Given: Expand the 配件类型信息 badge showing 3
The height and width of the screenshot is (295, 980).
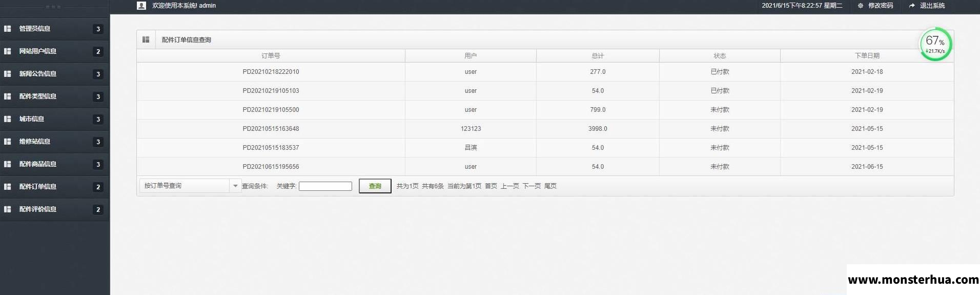Looking at the screenshot, I should tap(98, 97).
